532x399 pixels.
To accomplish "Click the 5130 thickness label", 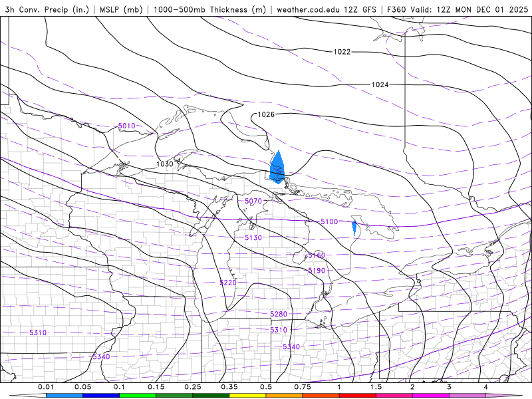I will (253, 237).
